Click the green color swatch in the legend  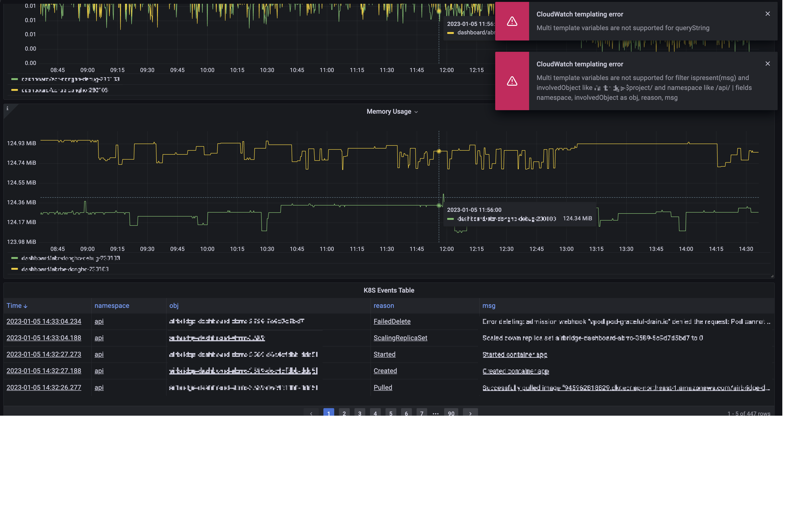coord(15,258)
